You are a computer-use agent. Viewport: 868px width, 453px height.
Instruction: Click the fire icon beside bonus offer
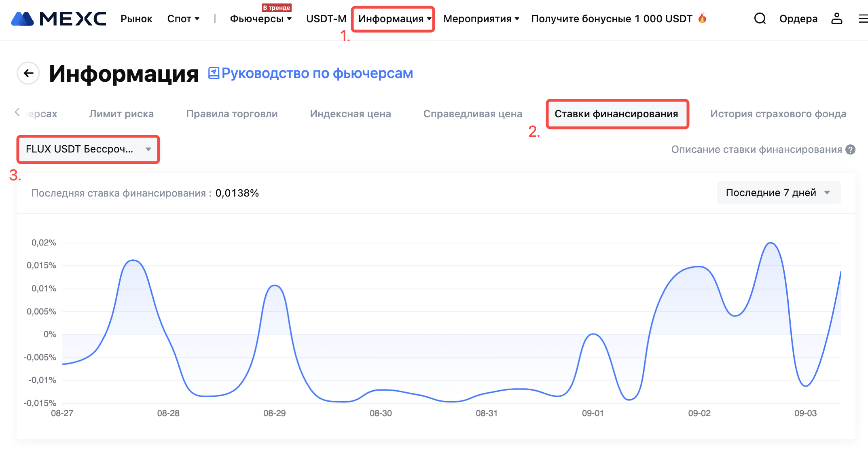coord(703,18)
